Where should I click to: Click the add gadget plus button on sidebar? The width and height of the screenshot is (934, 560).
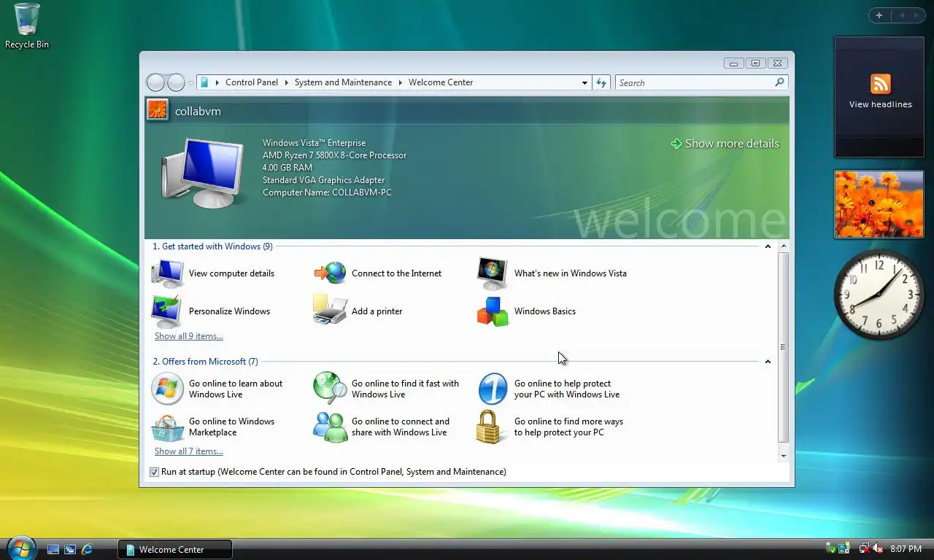point(879,15)
